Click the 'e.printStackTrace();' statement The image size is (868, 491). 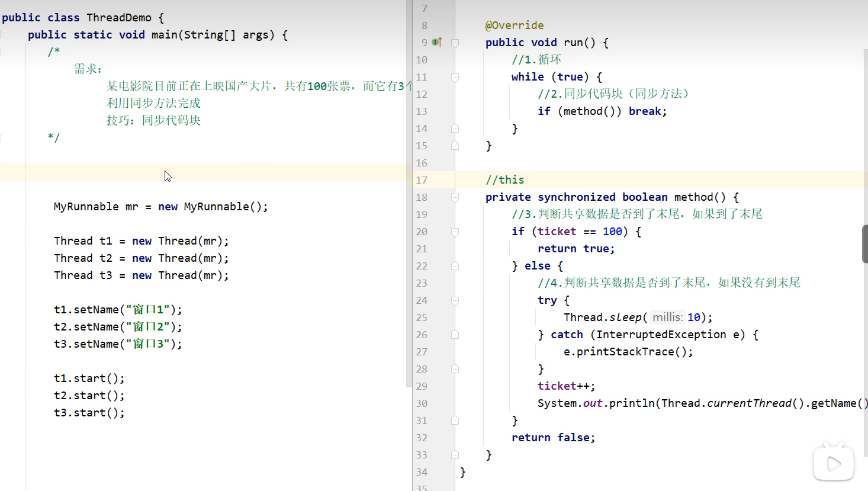click(x=628, y=352)
